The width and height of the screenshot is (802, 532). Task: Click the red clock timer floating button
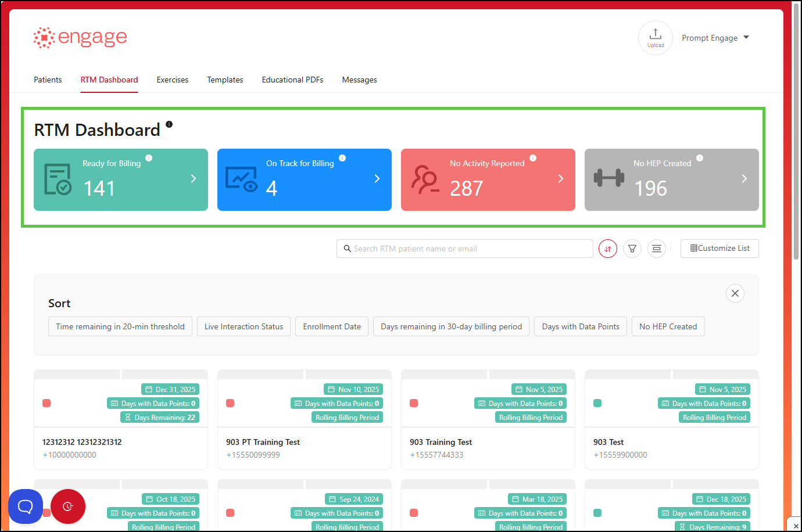[68, 506]
